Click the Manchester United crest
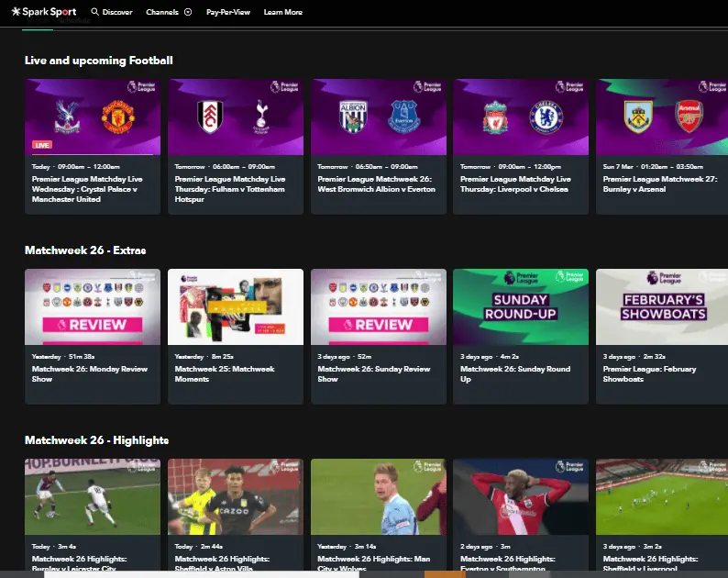Image resolution: width=728 pixels, height=578 pixels. pyautogui.click(x=118, y=117)
